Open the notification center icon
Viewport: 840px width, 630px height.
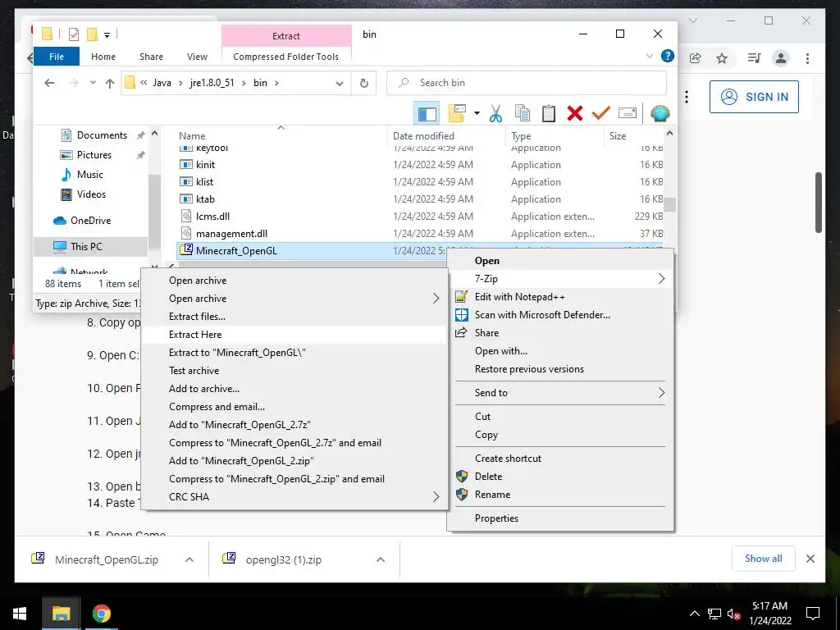point(813,614)
